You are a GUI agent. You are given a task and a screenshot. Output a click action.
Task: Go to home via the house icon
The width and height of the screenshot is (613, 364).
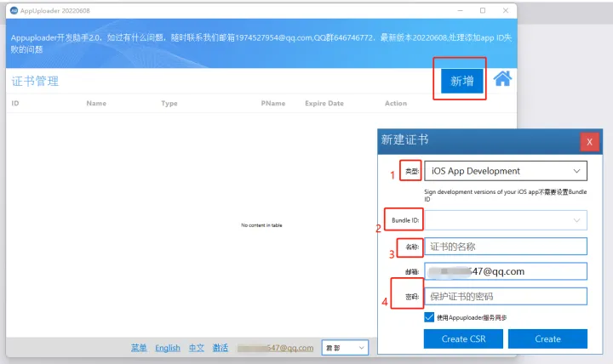tap(502, 79)
